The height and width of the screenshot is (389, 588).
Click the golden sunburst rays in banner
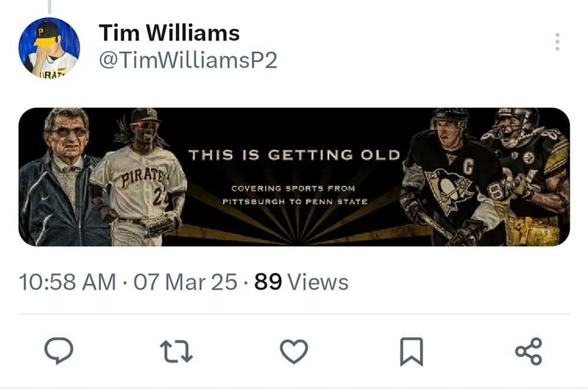294,229
